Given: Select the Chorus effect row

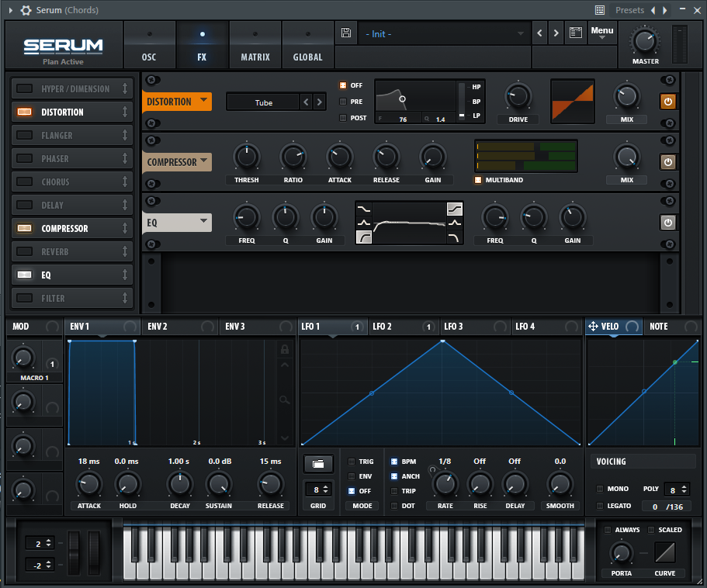Looking at the screenshot, I should click(72, 182).
